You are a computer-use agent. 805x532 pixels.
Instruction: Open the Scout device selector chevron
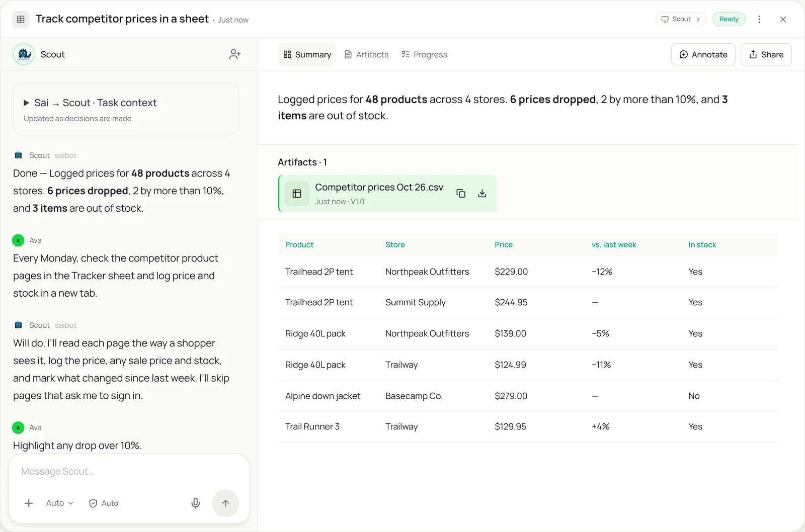[698, 19]
